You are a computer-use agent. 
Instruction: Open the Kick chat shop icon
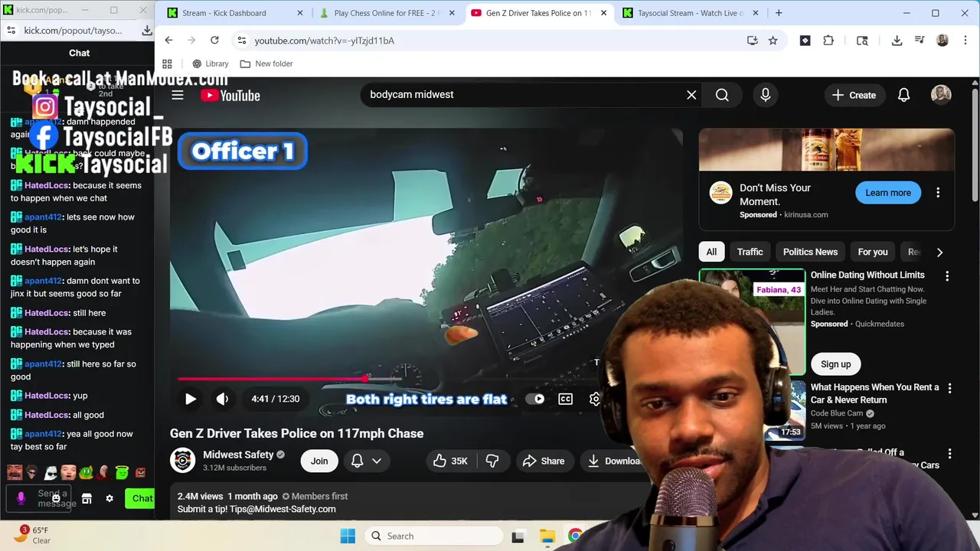coord(87,498)
